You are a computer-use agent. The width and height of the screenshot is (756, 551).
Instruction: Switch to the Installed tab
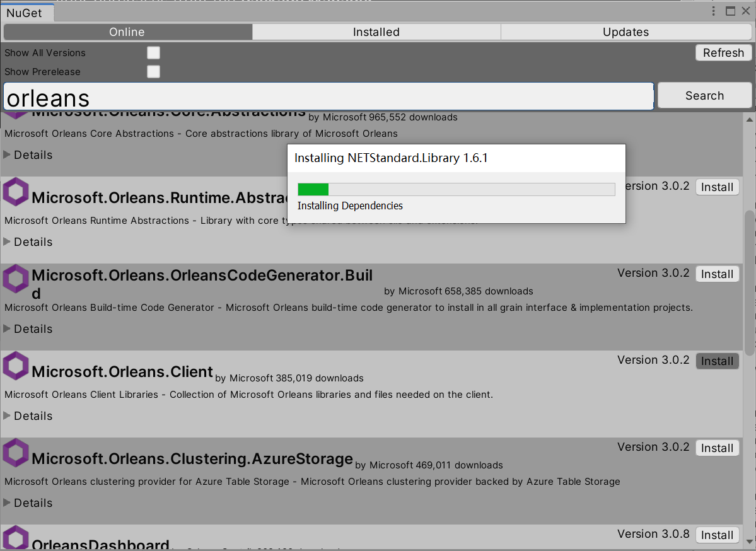[x=376, y=32]
